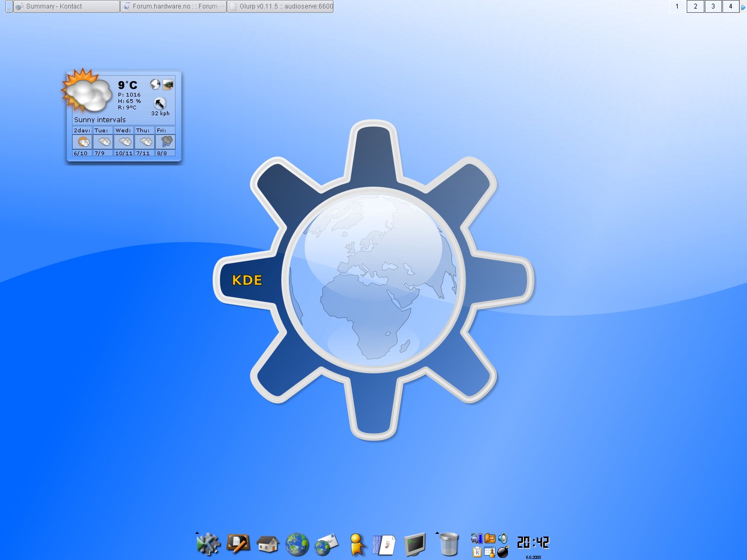Click the 'Wed:' forecast label

coord(123,131)
